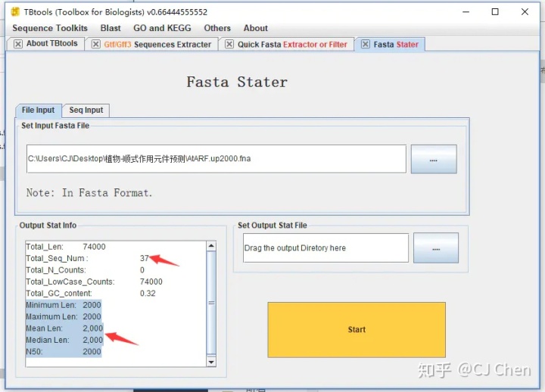Click the Note: In Fasta Format text
The width and height of the screenshot is (545, 392).
tap(89, 193)
